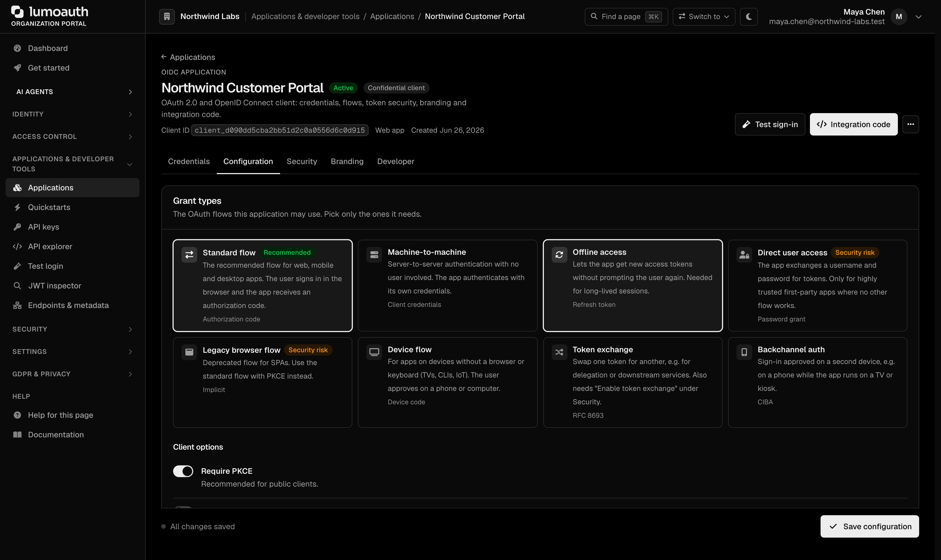Click the Test login pen icon
The width and height of the screenshot is (941, 560).
point(17,266)
